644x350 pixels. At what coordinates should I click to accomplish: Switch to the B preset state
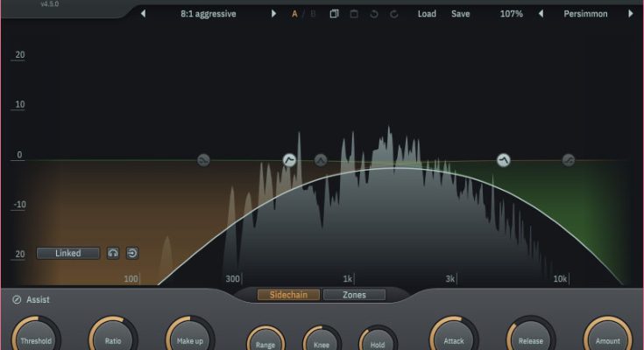click(x=312, y=14)
